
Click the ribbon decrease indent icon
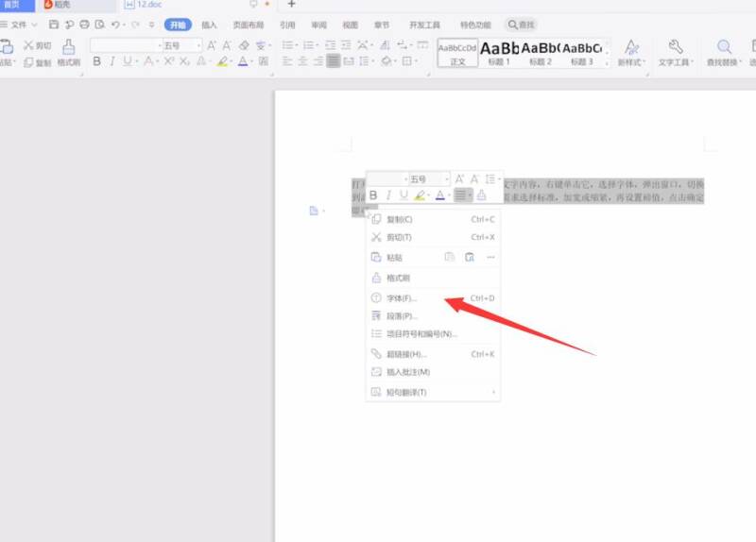pos(330,45)
